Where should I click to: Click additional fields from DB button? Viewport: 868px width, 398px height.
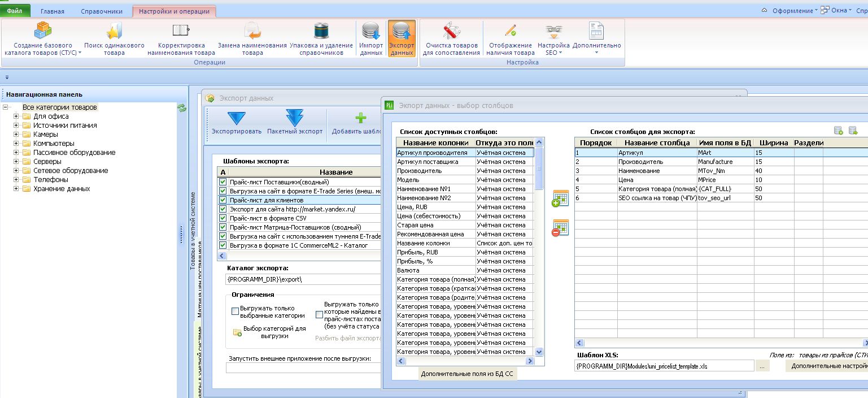point(468,374)
